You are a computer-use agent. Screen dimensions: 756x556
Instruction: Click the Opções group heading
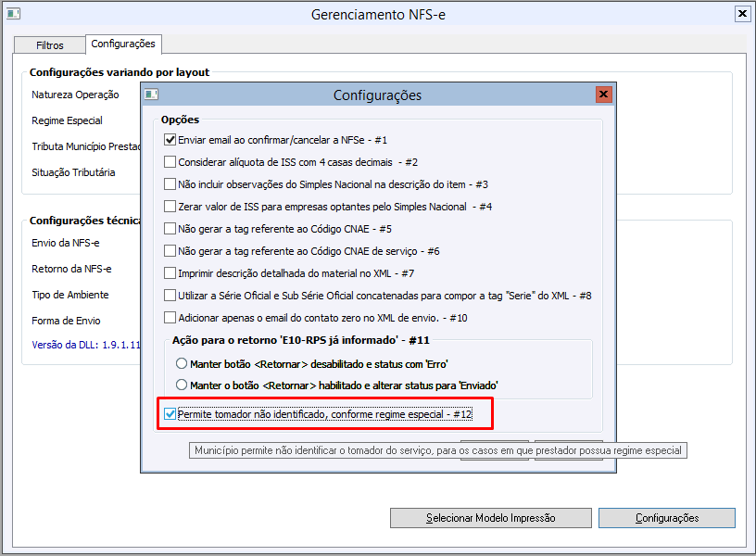(180, 120)
